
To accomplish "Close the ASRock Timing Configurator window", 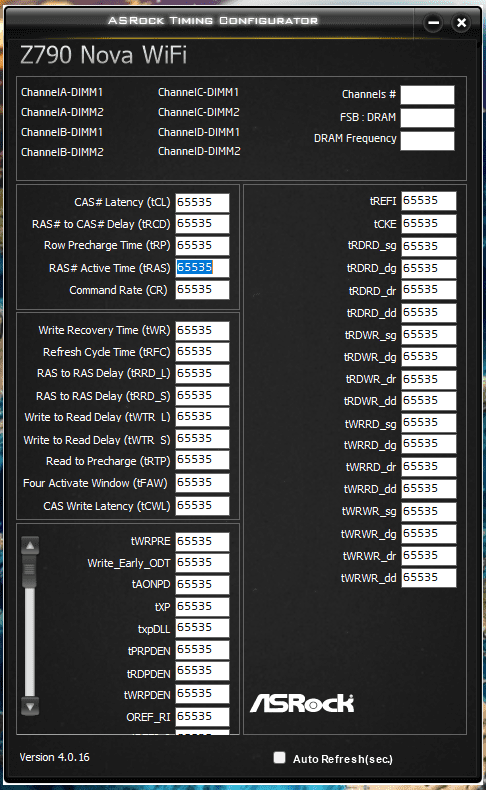I will pyautogui.click(x=461, y=23).
